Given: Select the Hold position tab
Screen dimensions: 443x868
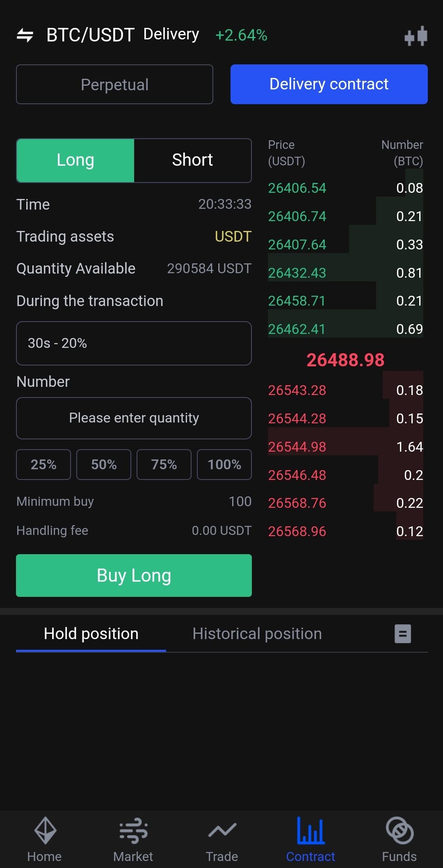Looking at the screenshot, I should (91, 634).
